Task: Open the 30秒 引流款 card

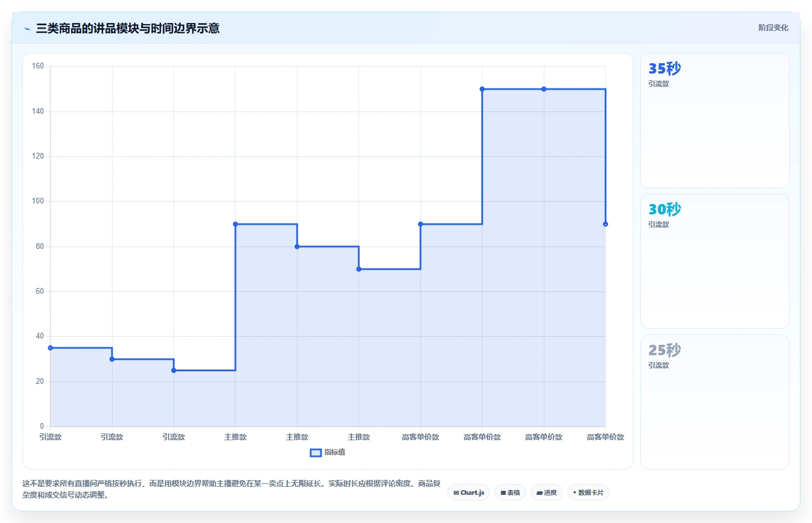Action: pos(715,261)
